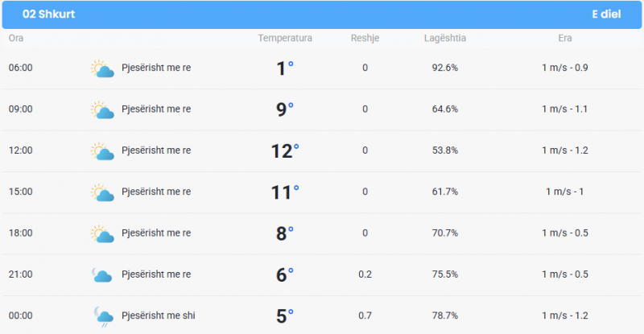Click the Reshje column header
Viewport: 644px width, 334px height.
(365, 38)
